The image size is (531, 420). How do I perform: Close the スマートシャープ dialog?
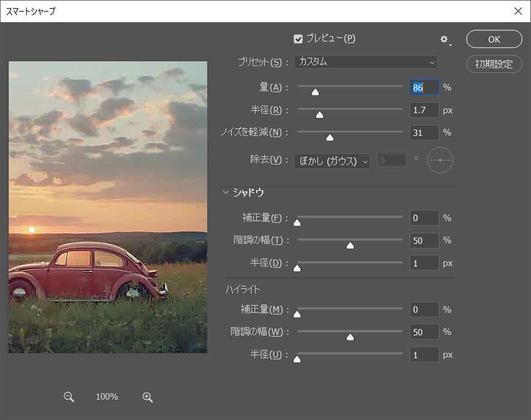click(518, 11)
